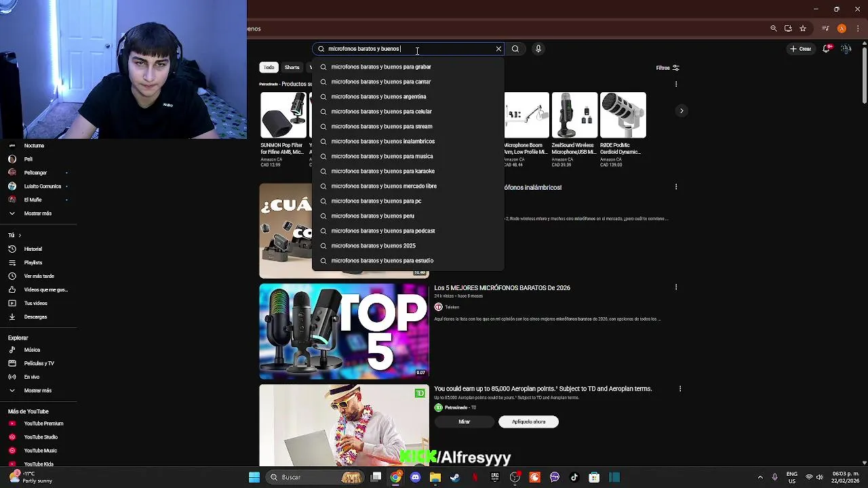This screenshot has height=488, width=868.
Task: Bookmark this page with star icon
Action: point(803,28)
